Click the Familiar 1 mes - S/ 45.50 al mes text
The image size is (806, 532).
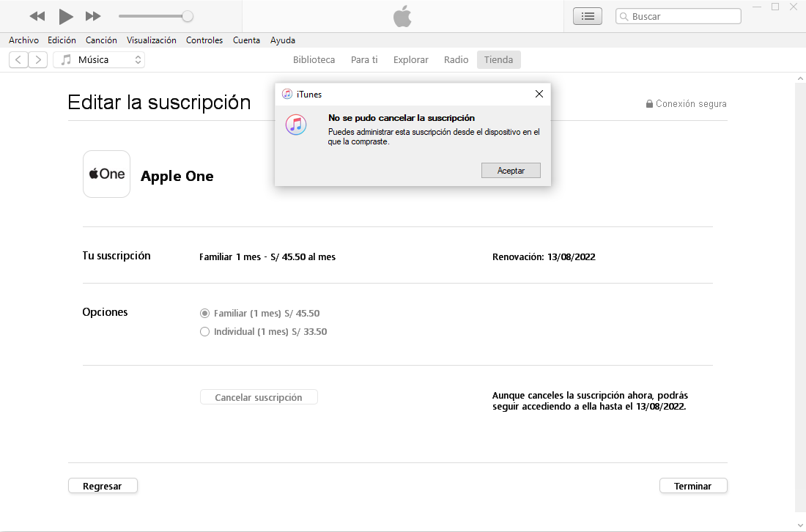[x=267, y=257]
